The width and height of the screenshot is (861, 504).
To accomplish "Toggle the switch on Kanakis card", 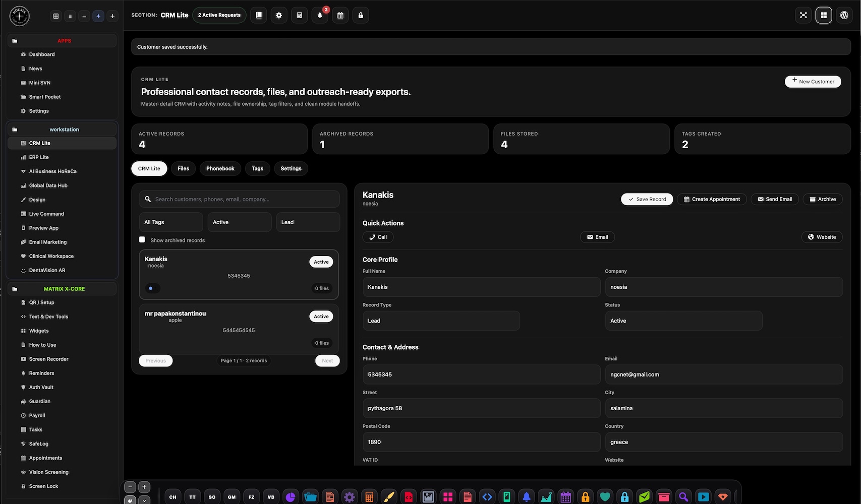I will coord(153,288).
